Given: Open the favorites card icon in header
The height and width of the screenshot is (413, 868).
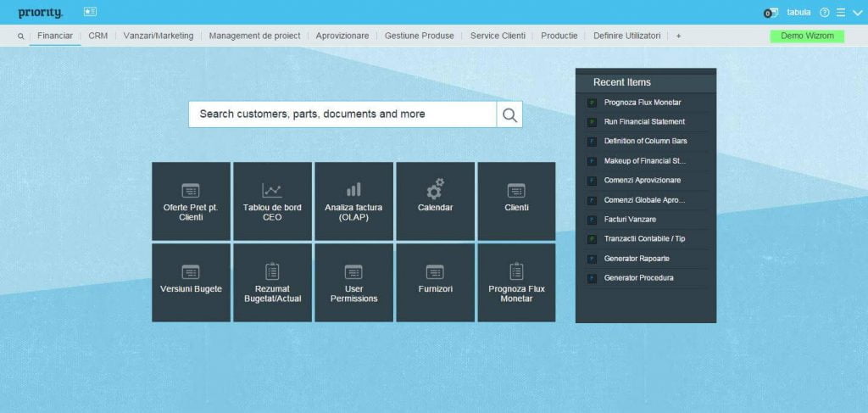Looking at the screenshot, I should [90, 12].
